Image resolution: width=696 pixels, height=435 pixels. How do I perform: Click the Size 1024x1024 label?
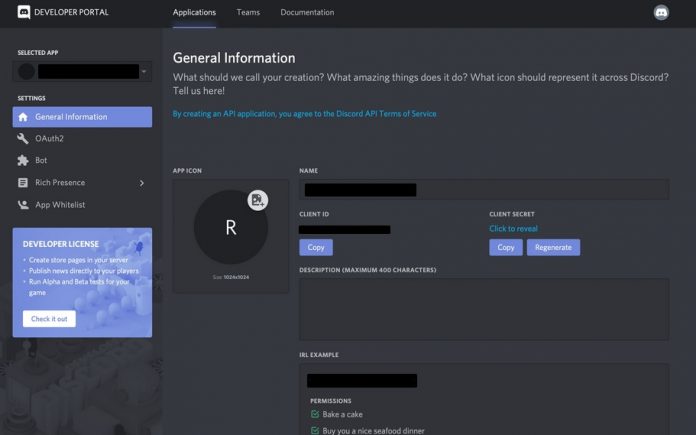230,277
